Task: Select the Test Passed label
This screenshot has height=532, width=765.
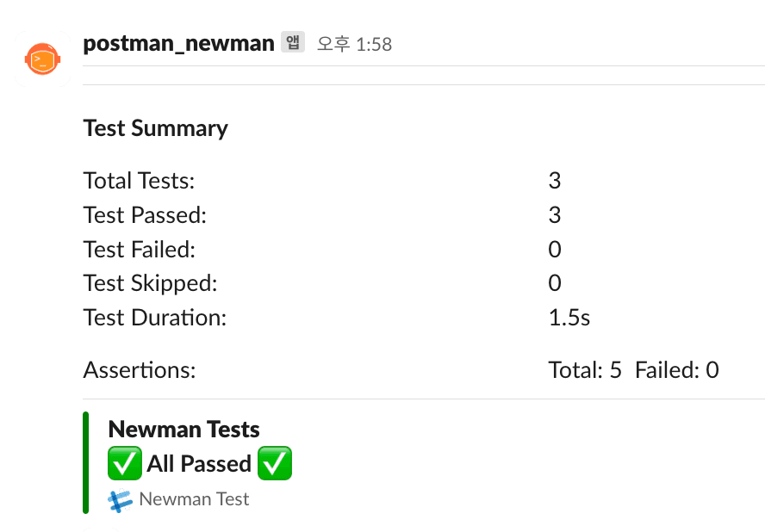Action: coord(145,215)
